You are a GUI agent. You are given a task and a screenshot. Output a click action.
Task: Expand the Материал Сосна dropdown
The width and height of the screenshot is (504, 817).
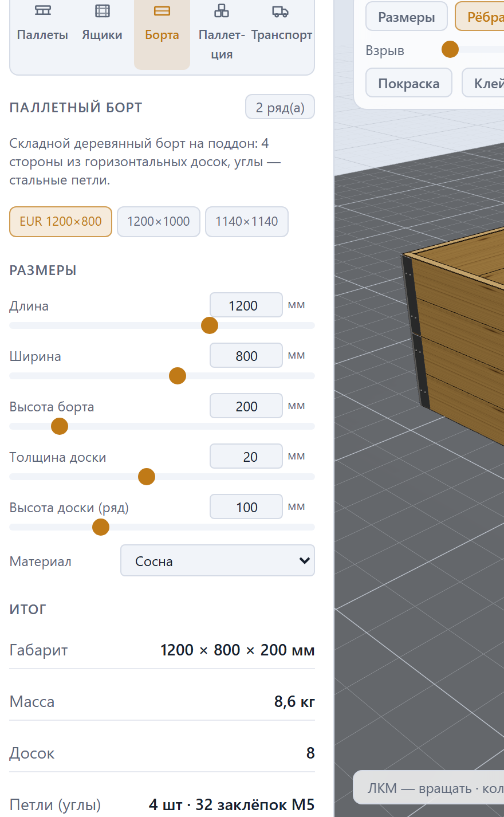pos(218,560)
